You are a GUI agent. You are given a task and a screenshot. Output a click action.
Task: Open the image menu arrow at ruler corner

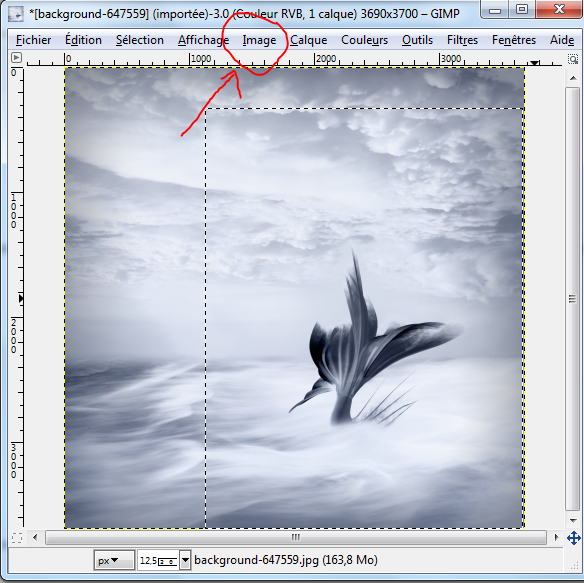pyautogui.click(x=16, y=58)
